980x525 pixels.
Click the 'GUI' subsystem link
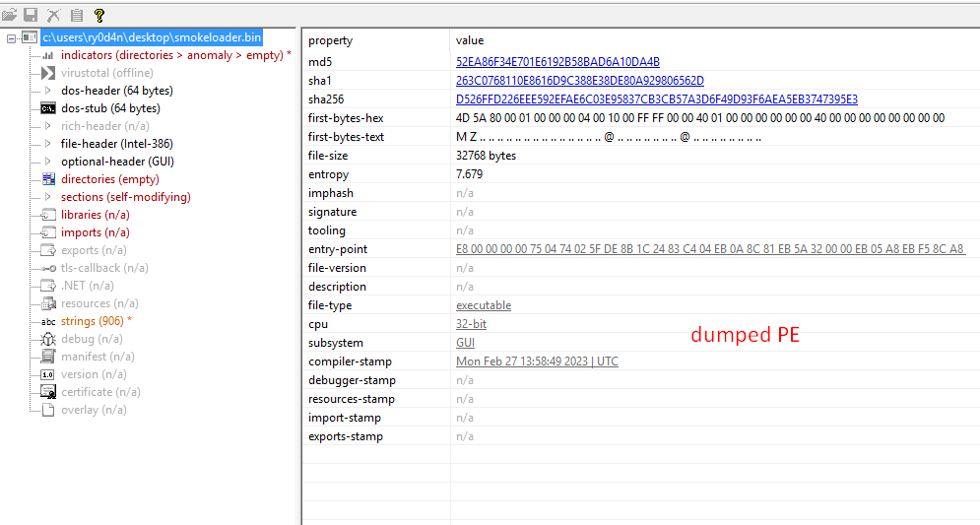(x=465, y=343)
